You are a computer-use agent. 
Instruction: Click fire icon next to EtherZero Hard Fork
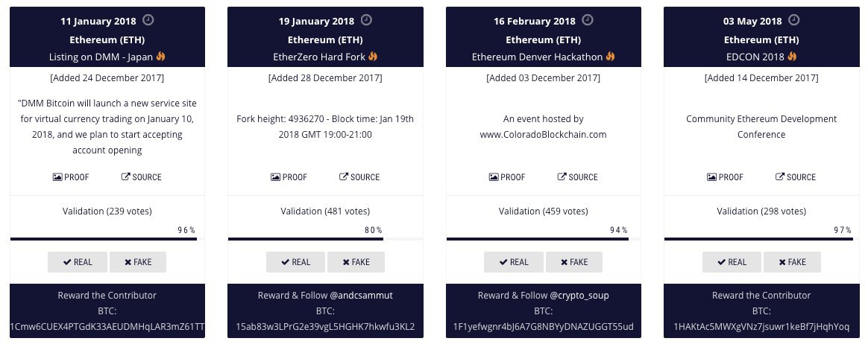coord(373,57)
